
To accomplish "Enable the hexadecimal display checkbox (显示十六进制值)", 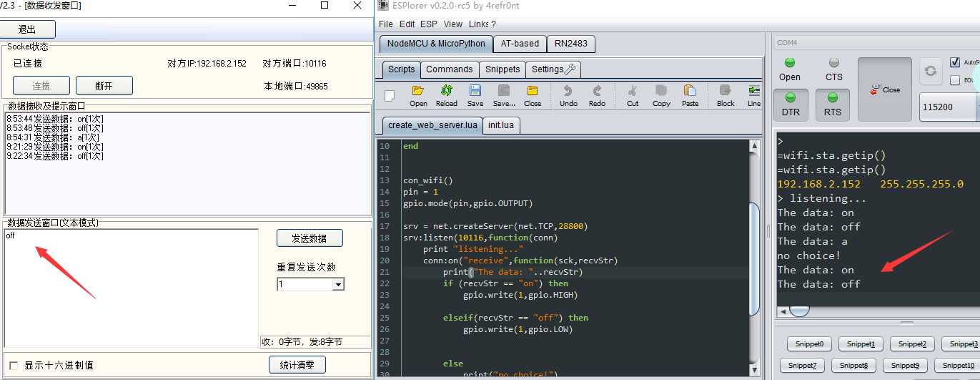I will [x=14, y=365].
